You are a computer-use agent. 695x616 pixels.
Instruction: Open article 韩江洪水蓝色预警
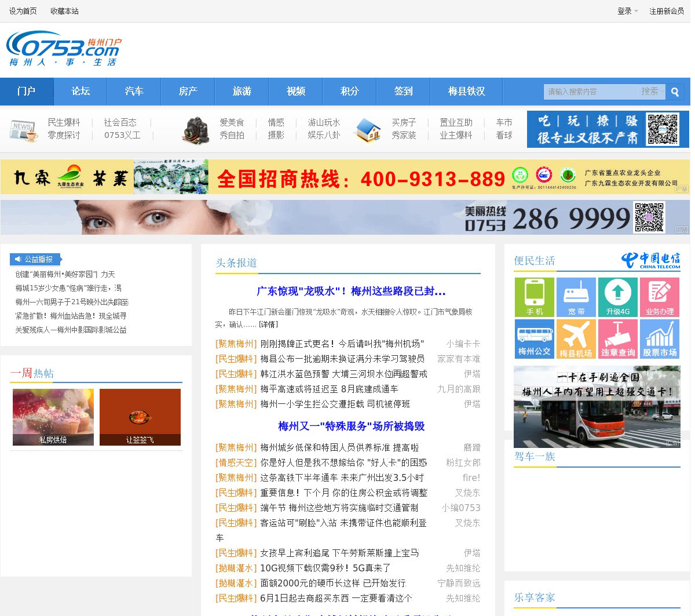coord(343,374)
